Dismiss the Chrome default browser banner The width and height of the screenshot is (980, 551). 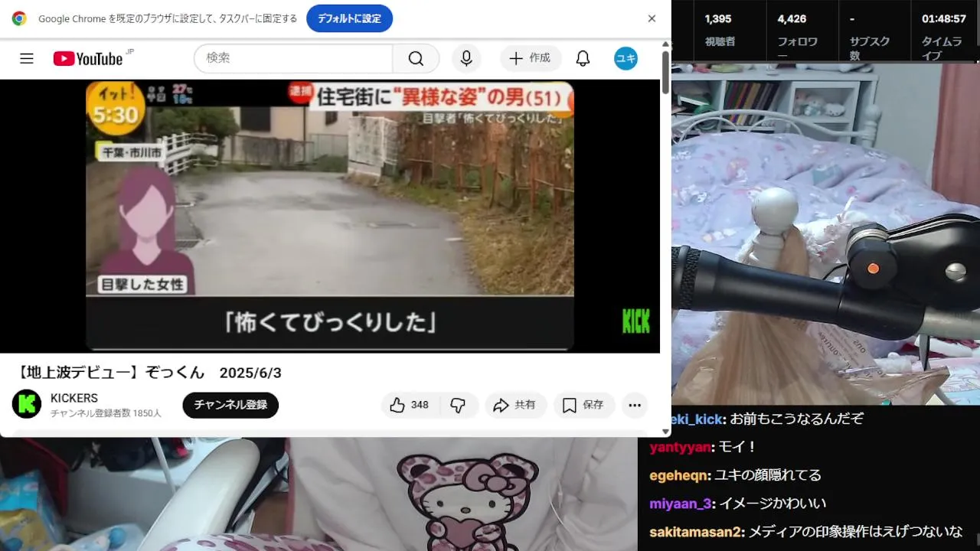[652, 18]
